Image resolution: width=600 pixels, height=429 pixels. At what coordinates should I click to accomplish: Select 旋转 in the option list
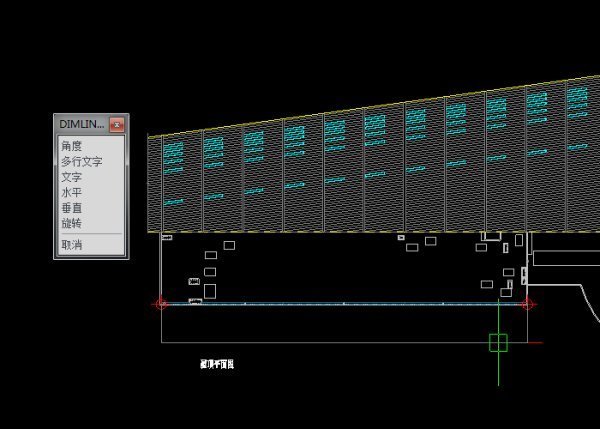pos(71,222)
